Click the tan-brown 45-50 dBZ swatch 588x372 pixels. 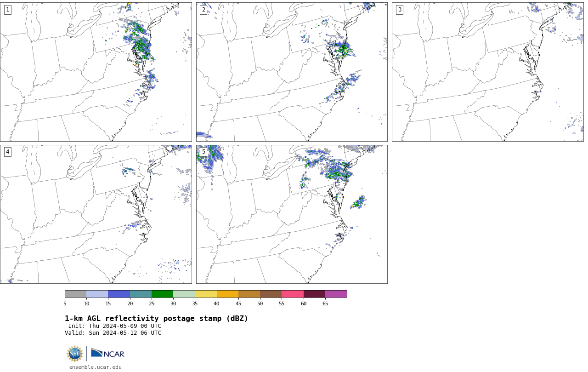coord(249,294)
